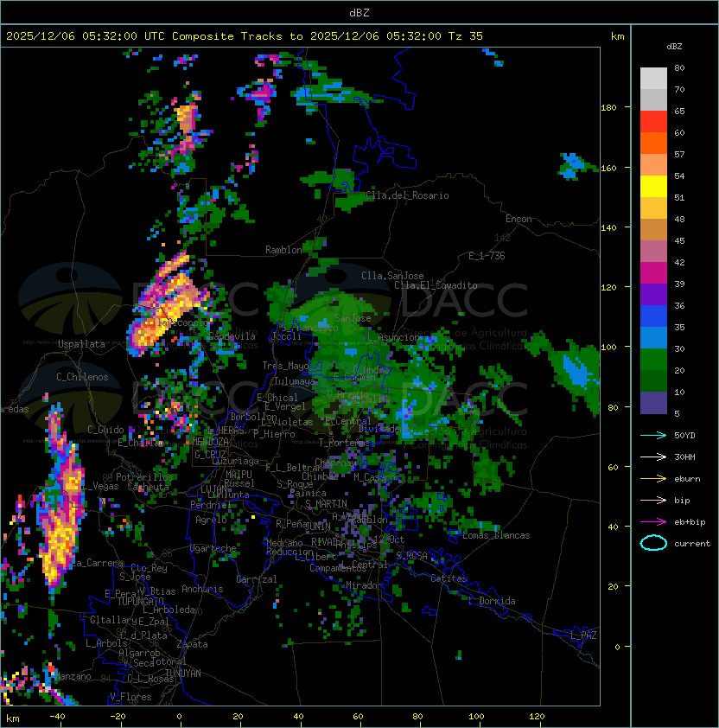Click the MENDOZA city label
The image size is (719, 728).
210,442
